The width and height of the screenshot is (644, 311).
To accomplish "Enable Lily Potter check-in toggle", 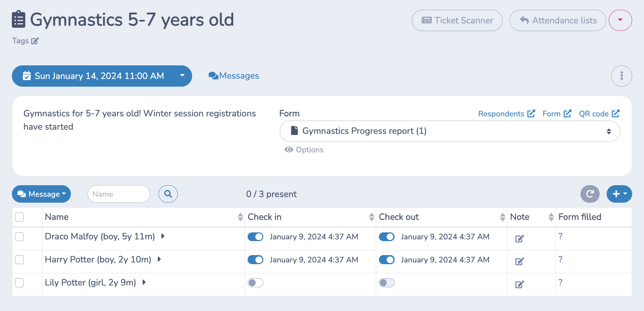I will (255, 283).
